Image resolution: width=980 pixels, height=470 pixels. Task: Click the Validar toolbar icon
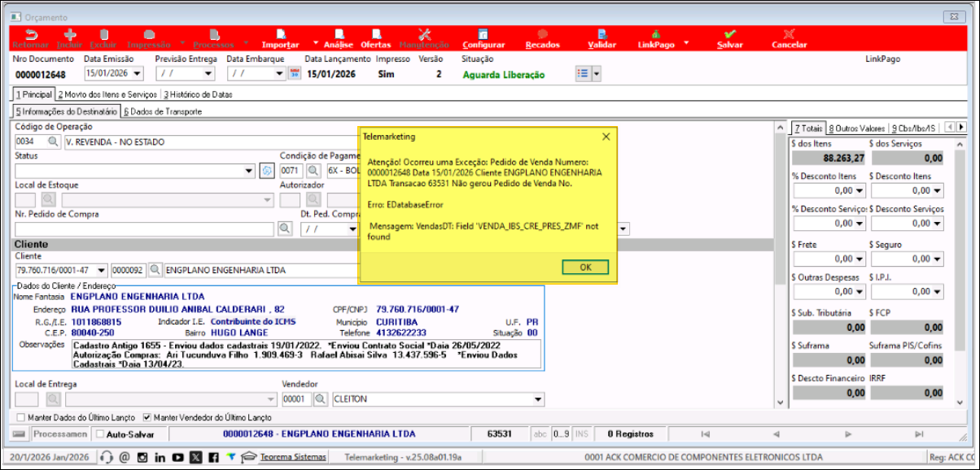[x=602, y=38]
